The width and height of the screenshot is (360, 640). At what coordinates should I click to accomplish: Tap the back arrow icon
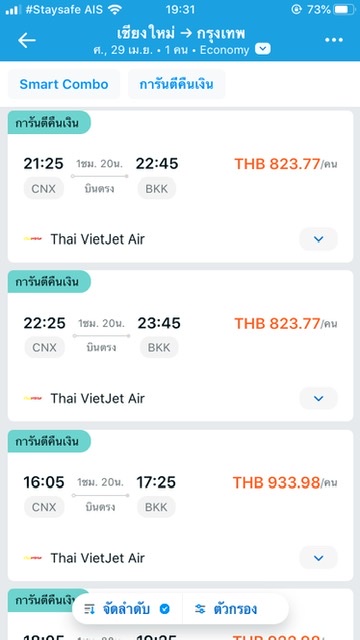(27, 40)
